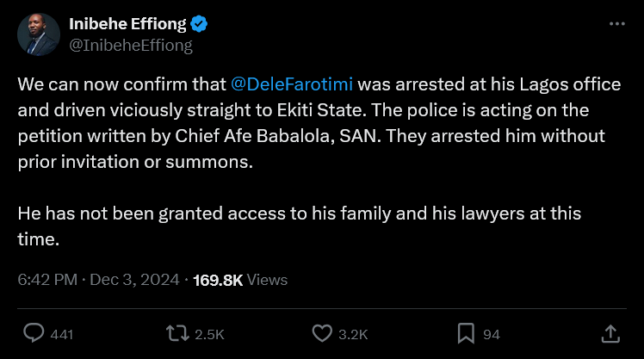Bookmark this post using the bookmark icon
The height and width of the screenshot is (359, 644).
click(466, 333)
